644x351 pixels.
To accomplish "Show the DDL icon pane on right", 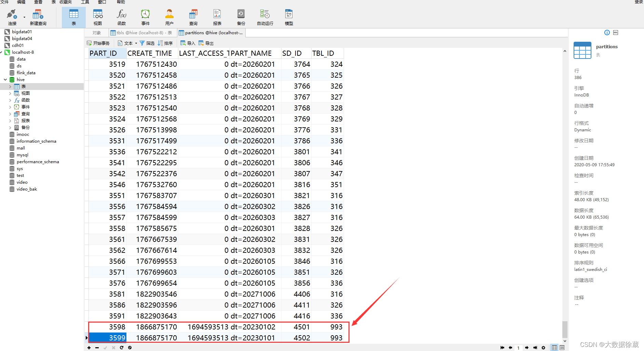I will point(616,32).
